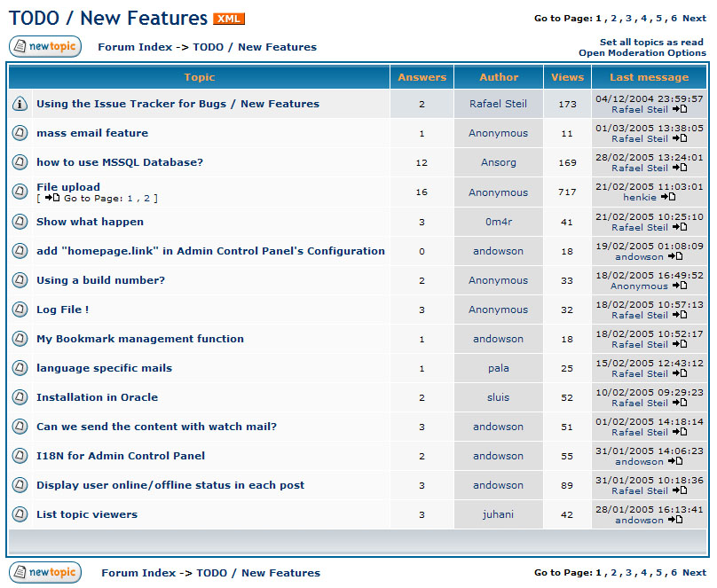Click topic icon beside Installation in Oracle

click(20, 397)
